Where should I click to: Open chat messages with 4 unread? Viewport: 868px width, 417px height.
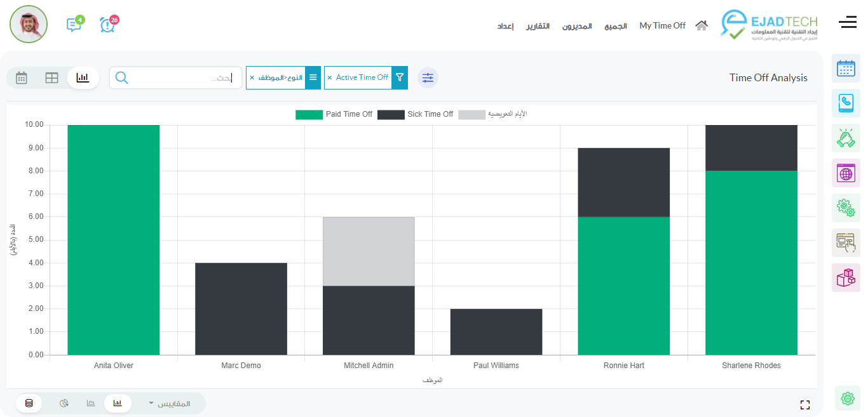(74, 25)
